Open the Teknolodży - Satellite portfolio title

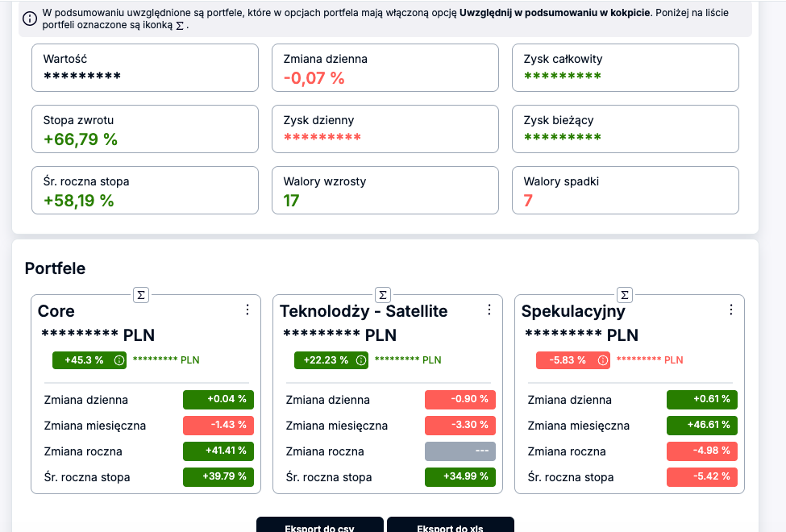click(x=364, y=311)
